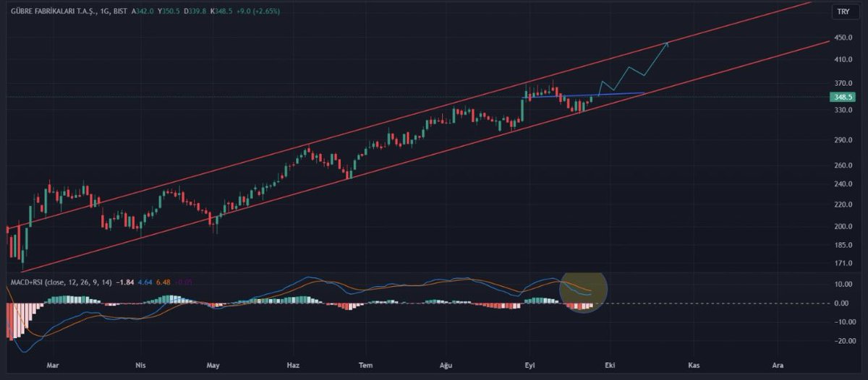Click the MACD histogram value -1.84

click(124, 282)
